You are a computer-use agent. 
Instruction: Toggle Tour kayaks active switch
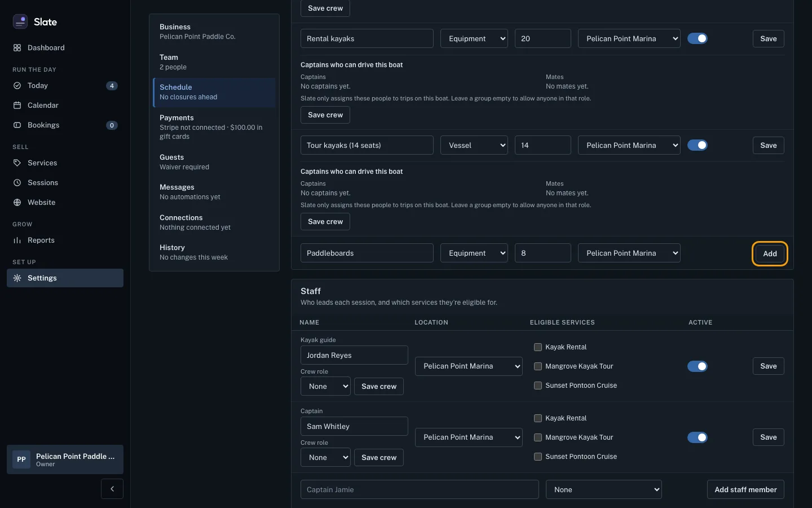(x=698, y=145)
